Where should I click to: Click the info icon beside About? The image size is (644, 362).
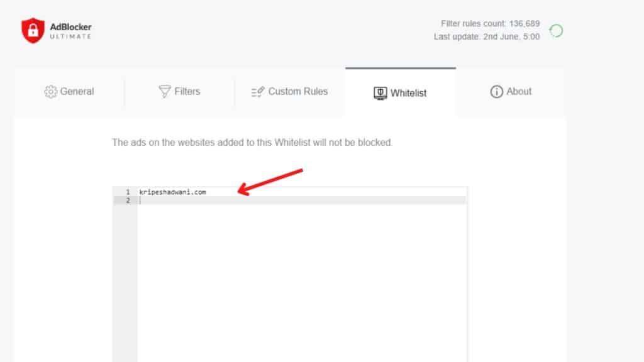click(496, 91)
